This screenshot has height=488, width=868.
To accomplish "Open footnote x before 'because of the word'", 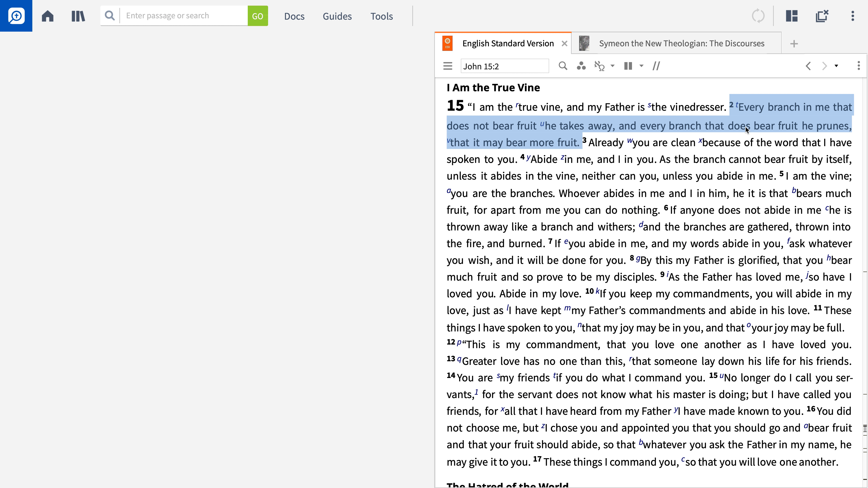I will pyautogui.click(x=701, y=141).
